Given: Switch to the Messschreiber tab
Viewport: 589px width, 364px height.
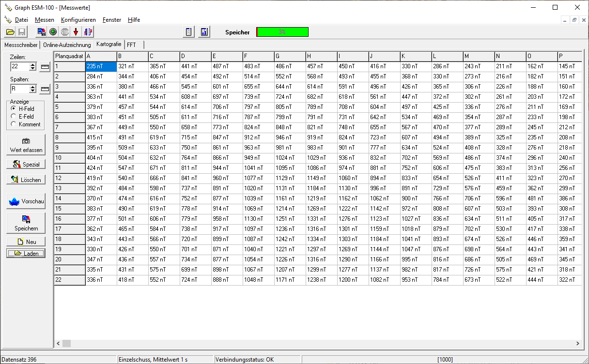Looking at the screenshot, I should pos(21,45).
